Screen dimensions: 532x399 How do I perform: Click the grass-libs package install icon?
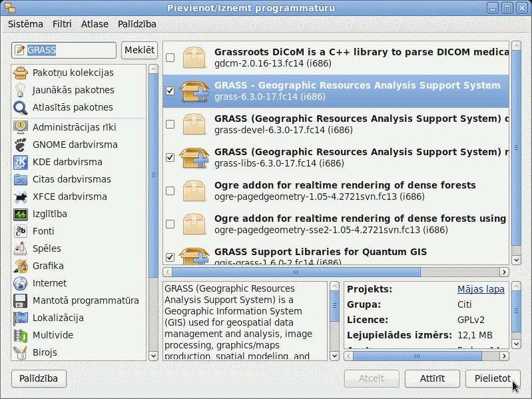point(194,157)
